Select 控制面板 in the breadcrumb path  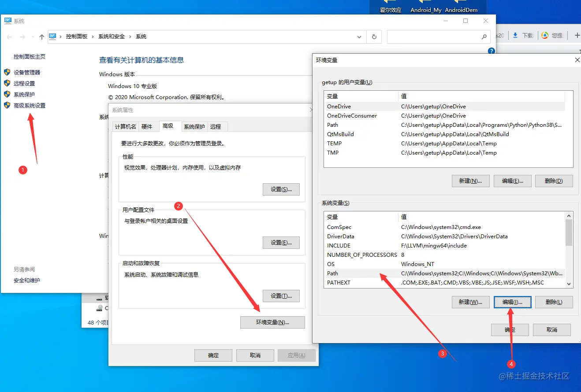77,37
